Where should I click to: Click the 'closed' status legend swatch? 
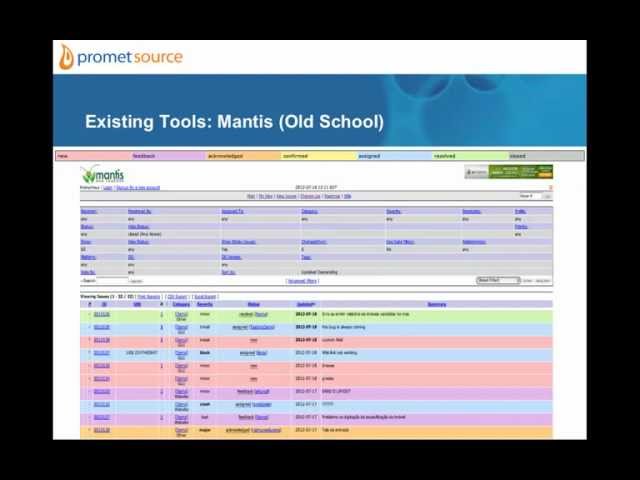click(546, 156)
